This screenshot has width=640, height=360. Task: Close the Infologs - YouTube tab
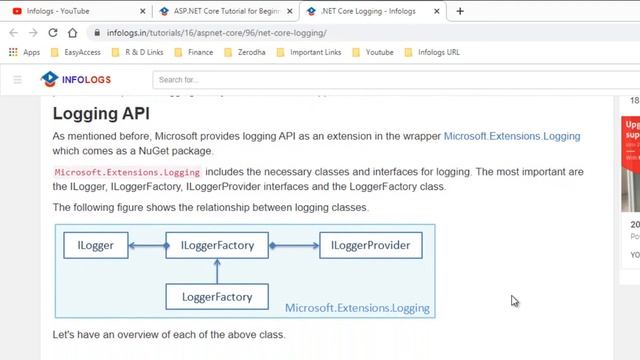click(142, 11)
